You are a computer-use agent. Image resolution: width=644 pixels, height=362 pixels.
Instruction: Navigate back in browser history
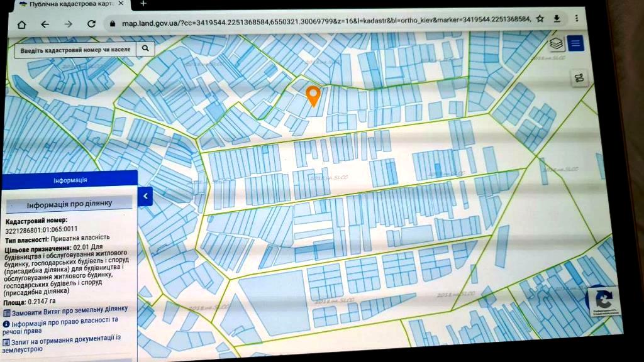pyautogui.click(x=45, y=25)
